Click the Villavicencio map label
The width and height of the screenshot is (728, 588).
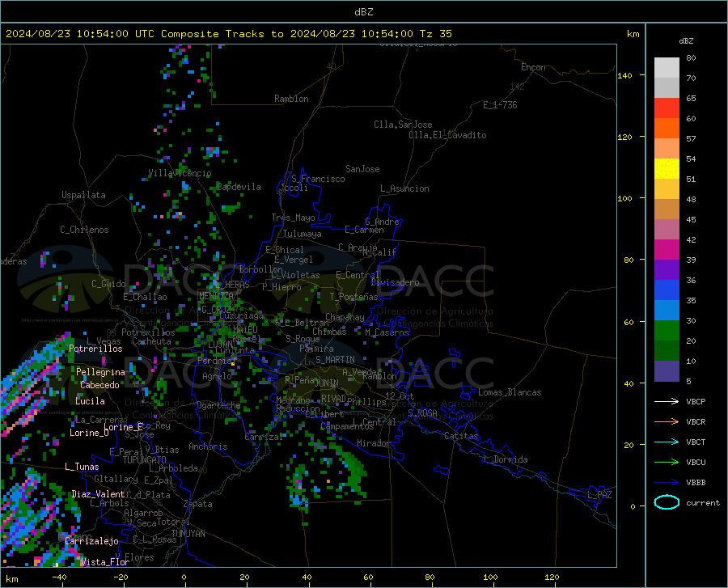pos(180,173)
